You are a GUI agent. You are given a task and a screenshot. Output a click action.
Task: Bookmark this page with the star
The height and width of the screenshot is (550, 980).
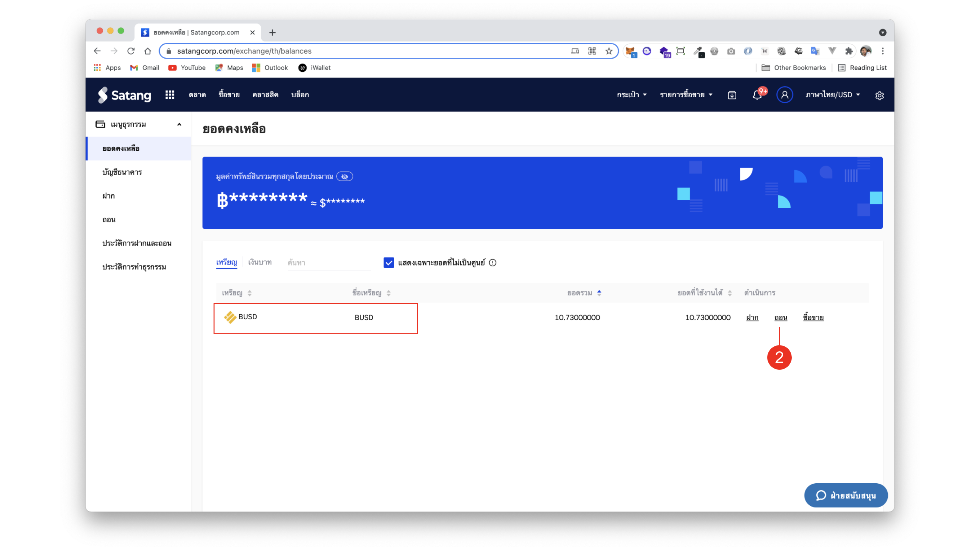tap(609, 51)
